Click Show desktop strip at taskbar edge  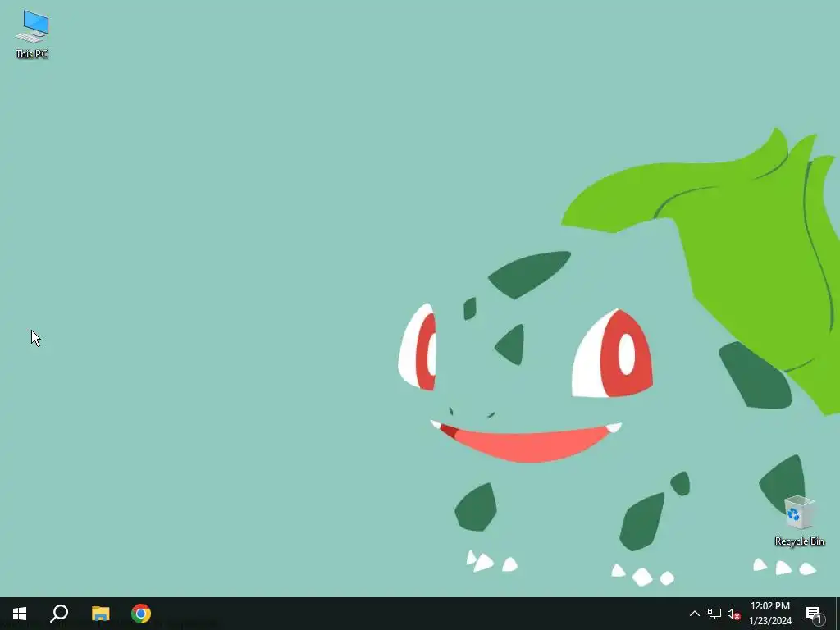click(x=838, y=614)
